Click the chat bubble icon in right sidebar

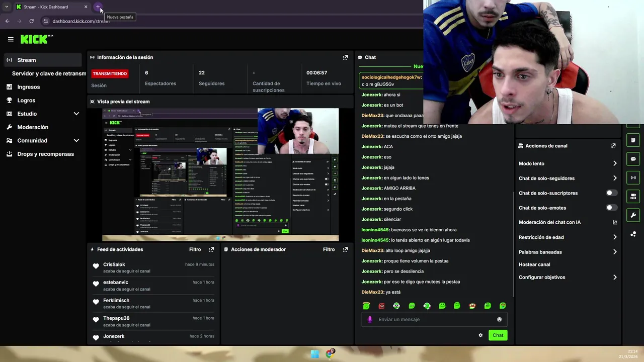633,159
